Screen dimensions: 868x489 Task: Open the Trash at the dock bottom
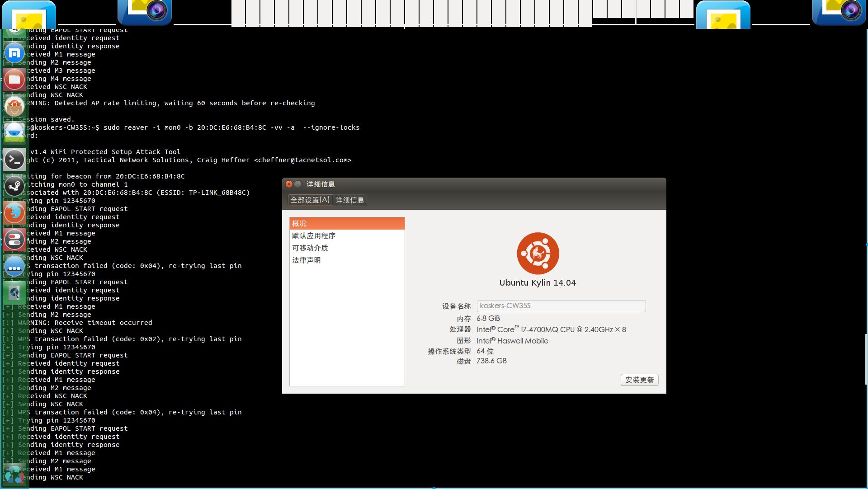click(x=14, y=475)
